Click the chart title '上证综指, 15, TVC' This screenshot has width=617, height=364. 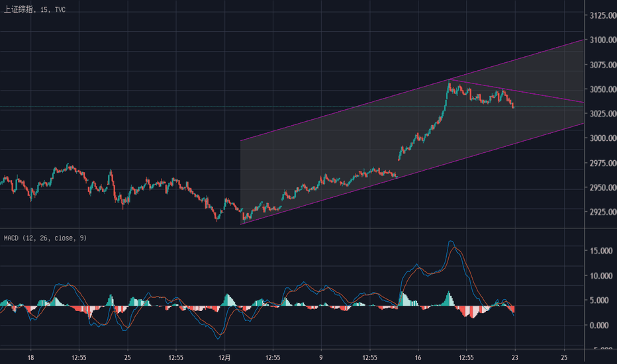(x=34, y=9)
